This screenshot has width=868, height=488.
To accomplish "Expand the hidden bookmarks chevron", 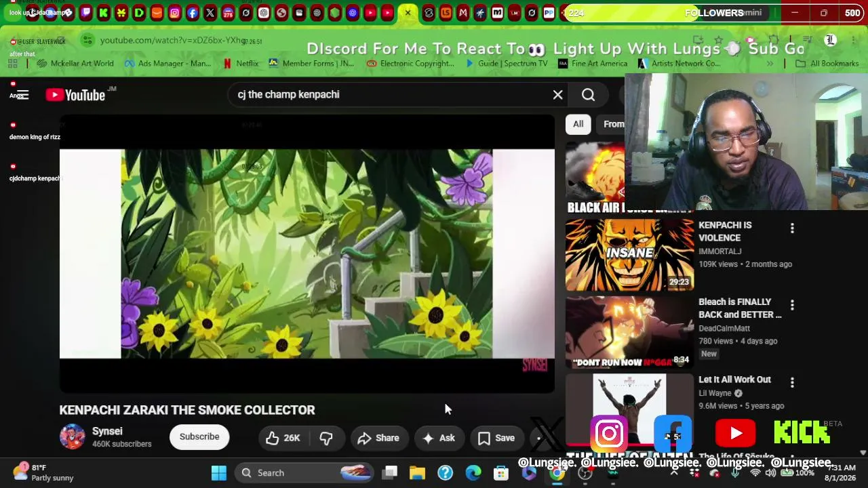I will [770, 64].
